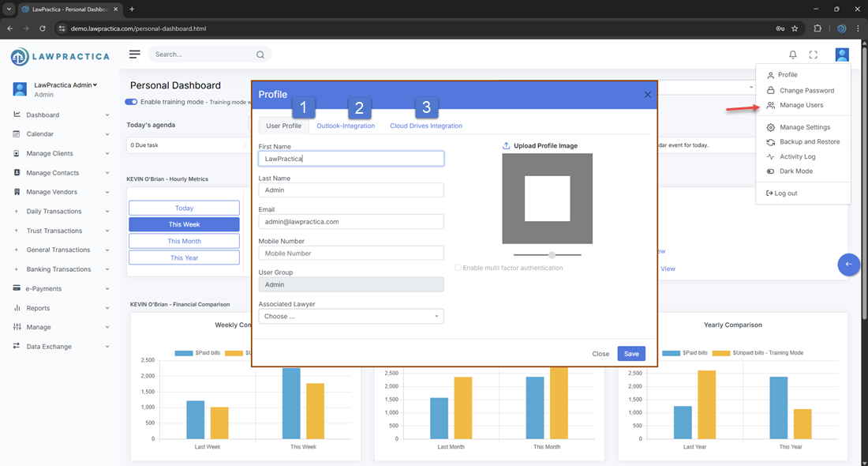Click the search magnifier icon

tap(260, 54)
